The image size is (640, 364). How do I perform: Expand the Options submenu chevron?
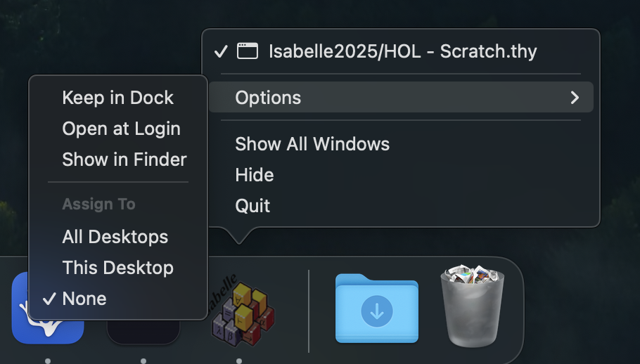575,98
